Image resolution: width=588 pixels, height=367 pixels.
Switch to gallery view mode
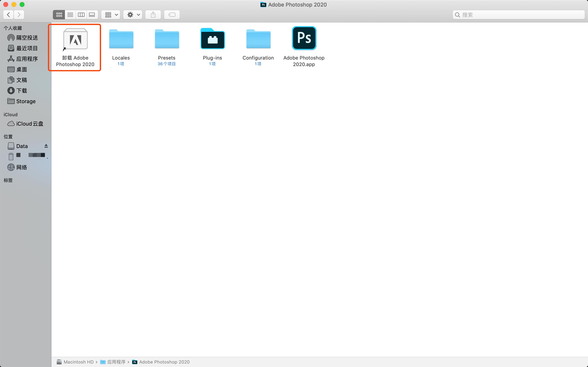coord(92,15)
